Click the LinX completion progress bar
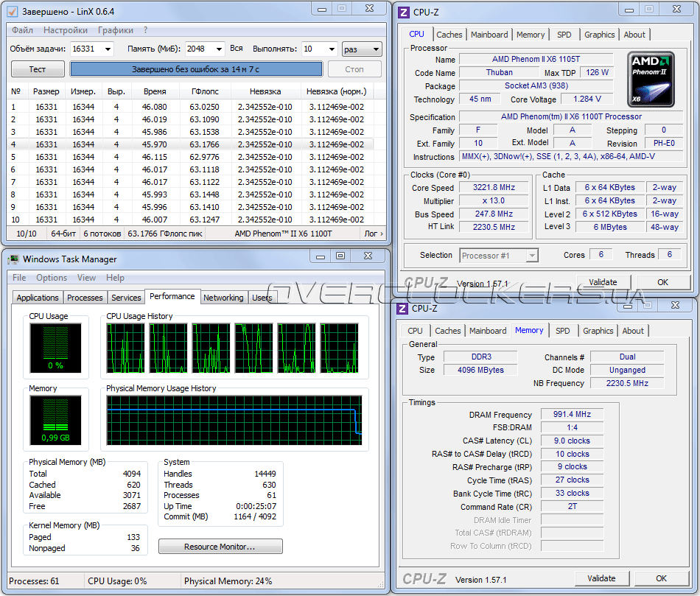The width and height of the screenshot is (700, 596). click(x=196, y=69)
